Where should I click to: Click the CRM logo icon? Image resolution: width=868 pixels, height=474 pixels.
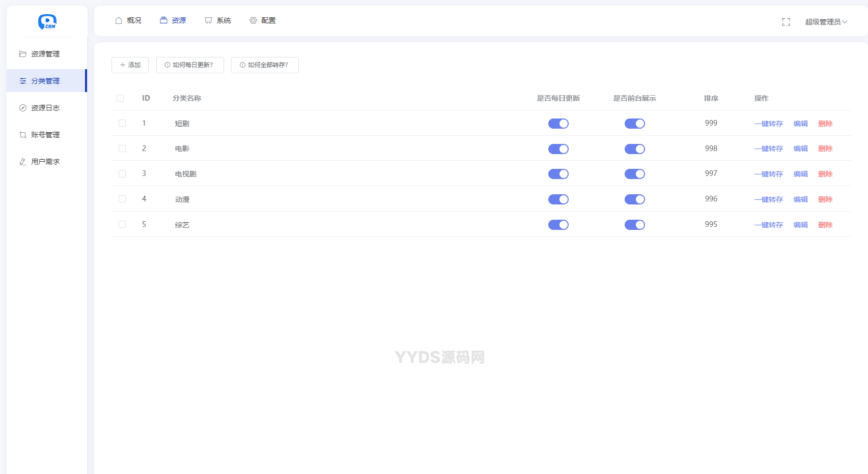[47, 21]
